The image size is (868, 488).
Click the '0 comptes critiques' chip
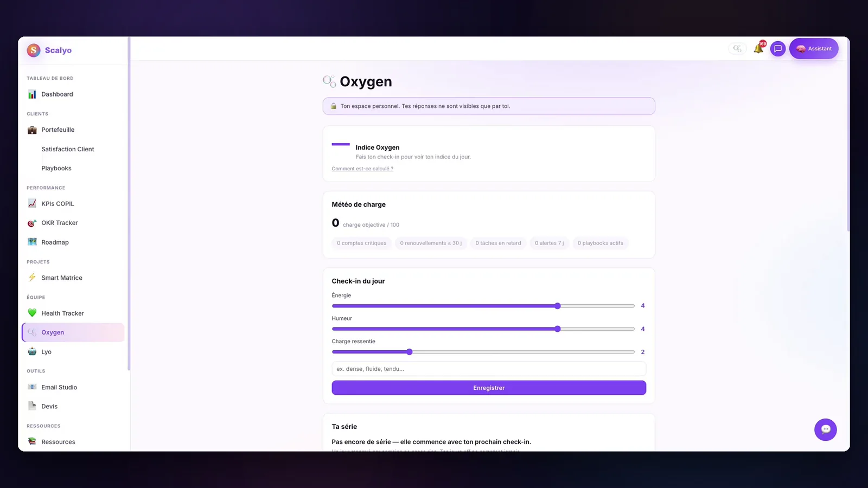[x=361, y=243]
